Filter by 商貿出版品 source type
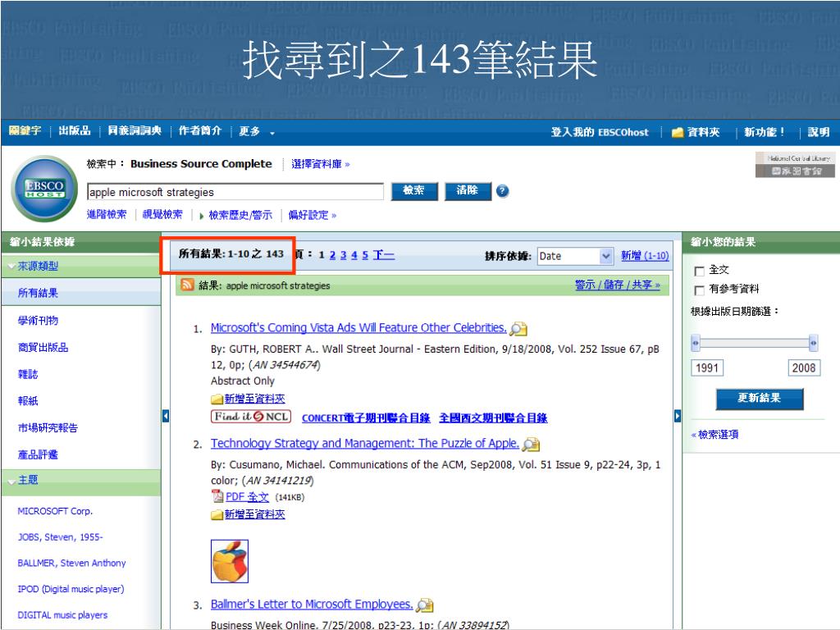The width and height of the screenshot is (840, 630). [43, 347]
